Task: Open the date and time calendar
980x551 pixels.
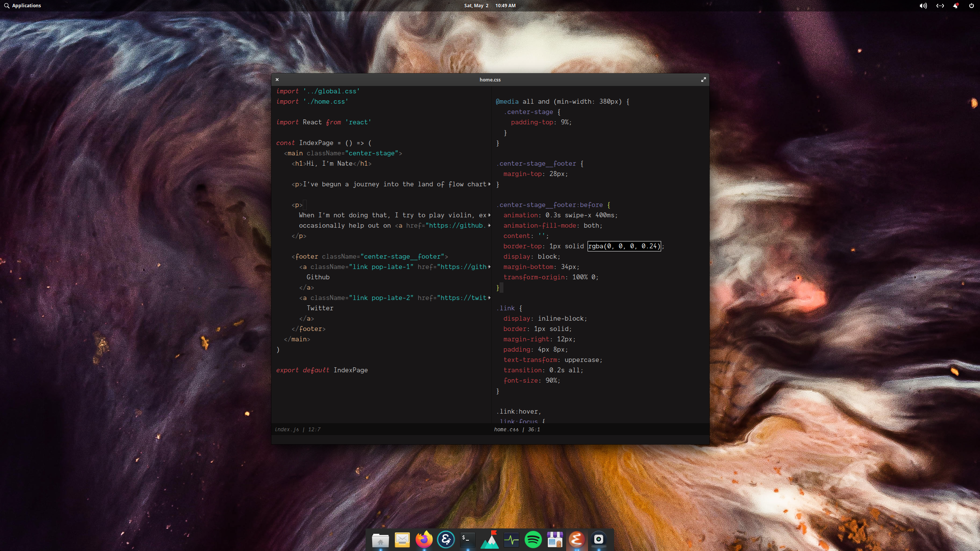Action: [x=490, y=6]
